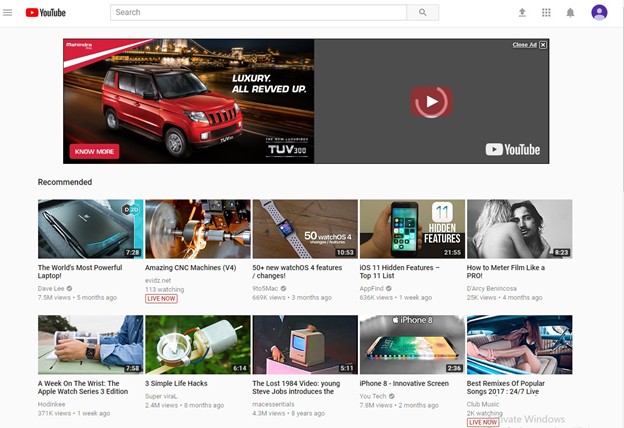The width and height of the screenshot is (624, 428).
Task: Open 50+ watchOS 4 features thumbnail
Action: 305,229
